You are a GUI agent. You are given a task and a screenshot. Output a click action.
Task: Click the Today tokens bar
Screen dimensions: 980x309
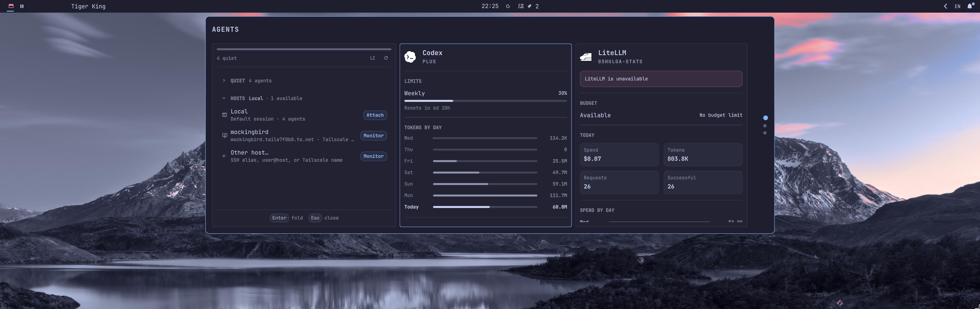pyautogui.click(x=485, y=207)
